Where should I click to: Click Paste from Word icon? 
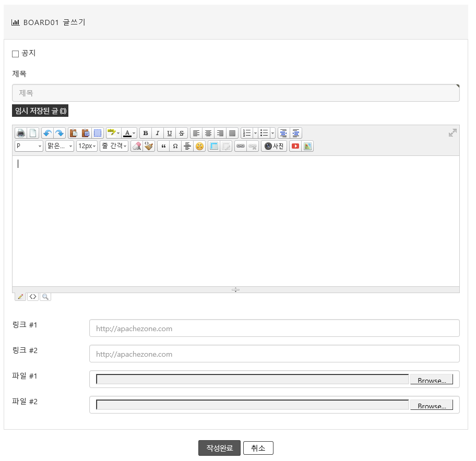coord(86,133)
